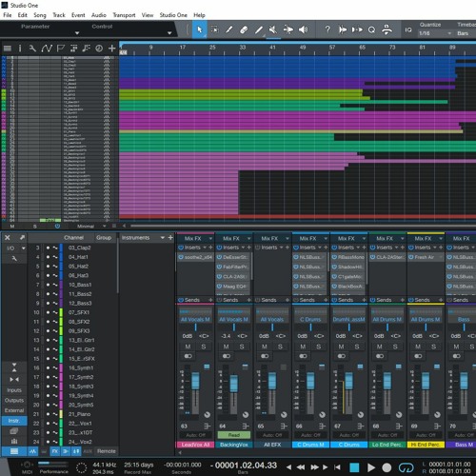Viewport: 476px width, 476px height.
Task: Expand the I/O dropdown in mixer sidebar
Action: coord(23,248)
